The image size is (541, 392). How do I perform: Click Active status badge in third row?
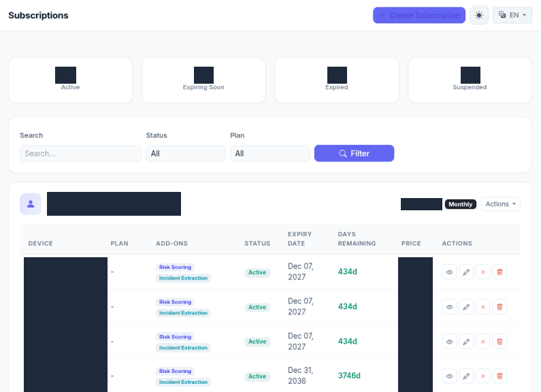click(257, 342)
